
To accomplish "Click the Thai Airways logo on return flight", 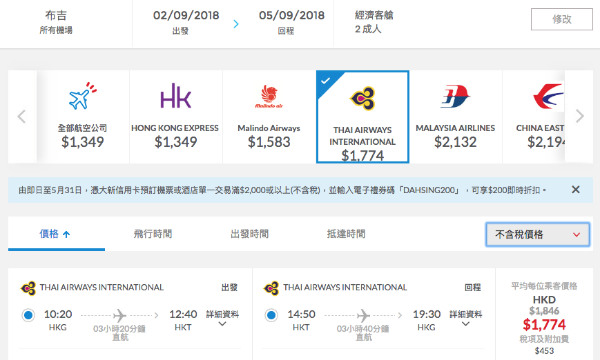I will coord(271,288).
